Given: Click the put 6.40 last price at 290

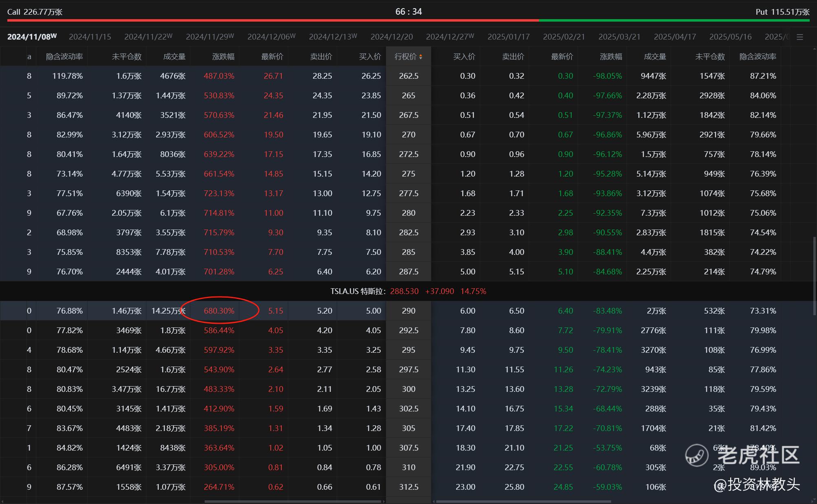Looking at the screenshot, I should [x=565, y=311].
